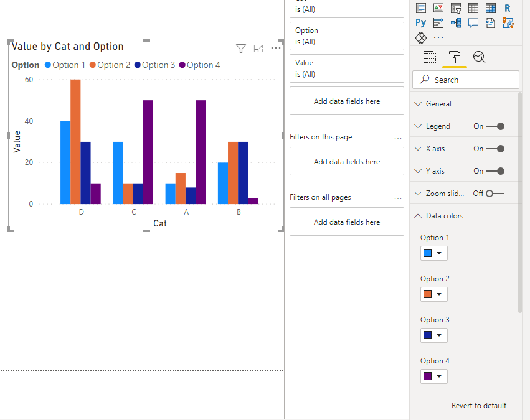The width and height of the screenshot is (530, 420).
Task: Click Add data fields under visual filters
Action: [347, 101]
